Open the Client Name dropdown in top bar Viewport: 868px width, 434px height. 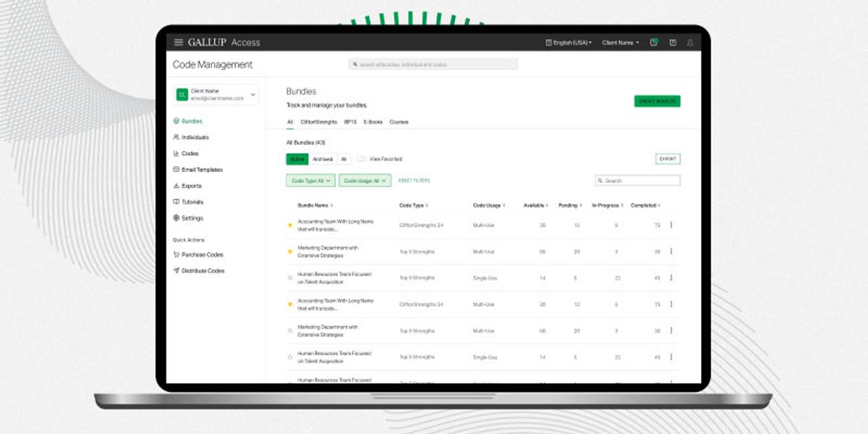pos(621,43)
